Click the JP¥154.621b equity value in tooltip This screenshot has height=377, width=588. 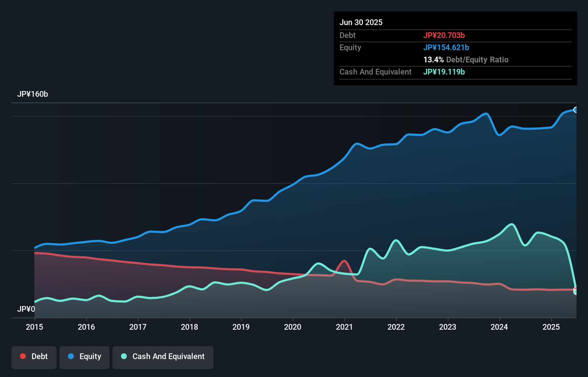(x=446, y=47)
